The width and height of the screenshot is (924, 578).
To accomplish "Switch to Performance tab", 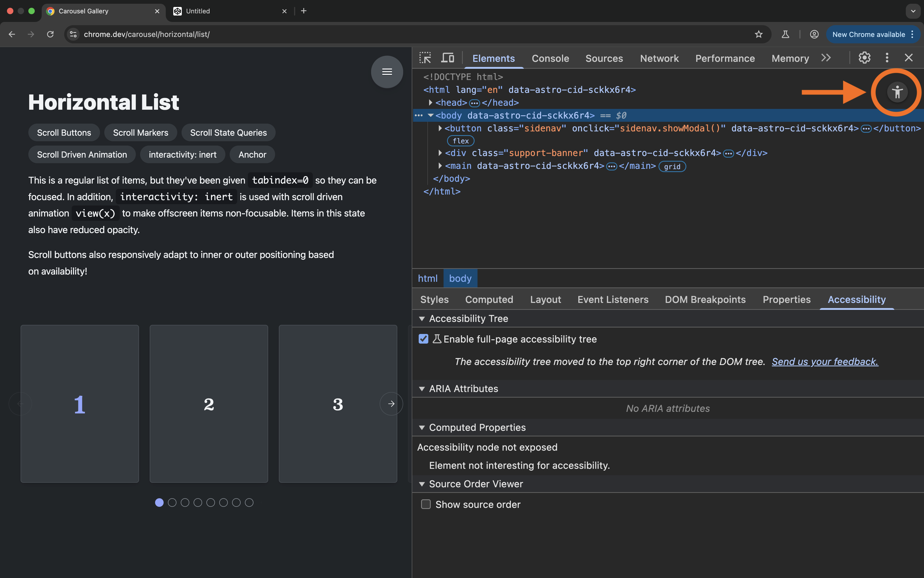I will tap(725, 59).
